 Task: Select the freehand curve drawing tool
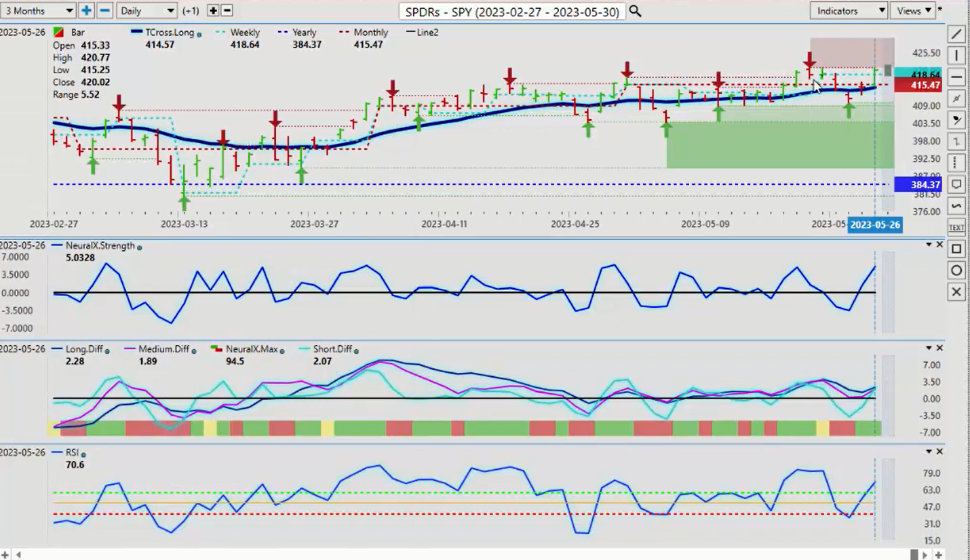[956, 206]
